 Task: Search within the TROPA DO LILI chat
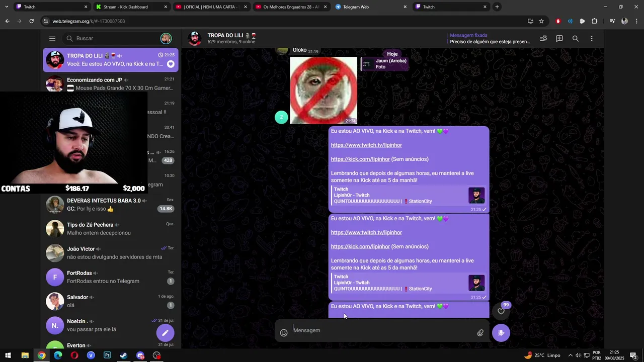click(x=576, y=38)
